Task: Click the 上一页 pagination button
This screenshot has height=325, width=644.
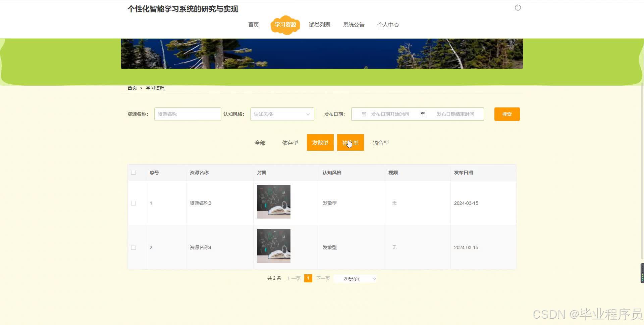Action: tap(293, 278)
